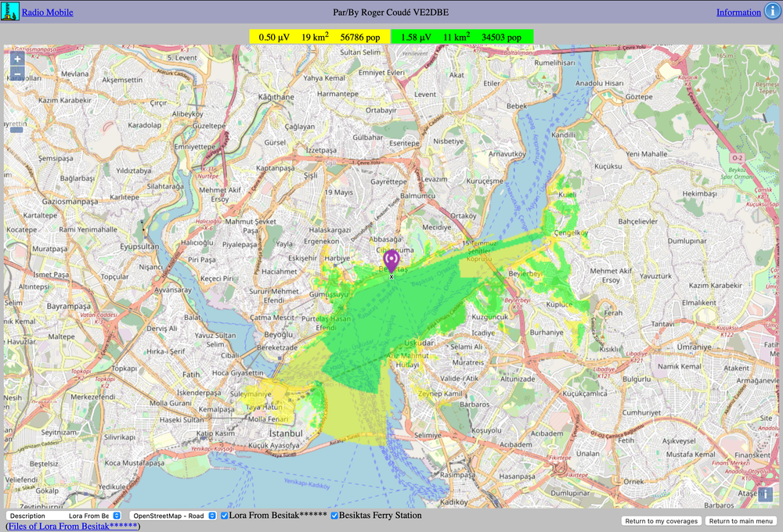783x532 pixels.
Task: Open the Information circle icon top-right
Action: coord(774,11)
